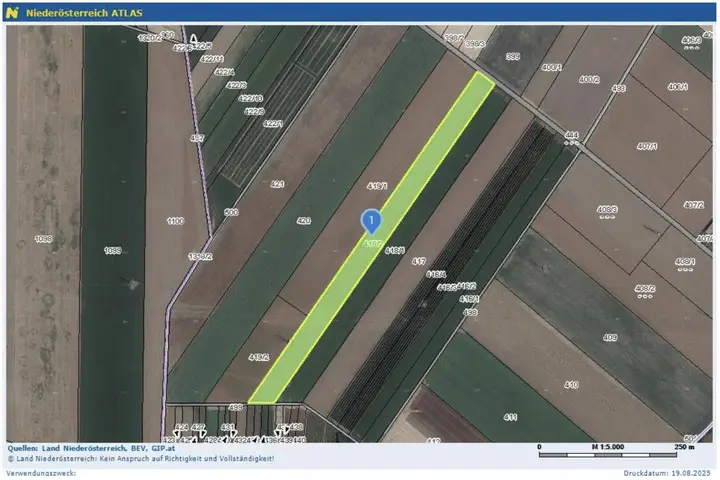Viewport: 720px width, 480px height.
Task: Select parcel label 1100
Action: [175, 221]
